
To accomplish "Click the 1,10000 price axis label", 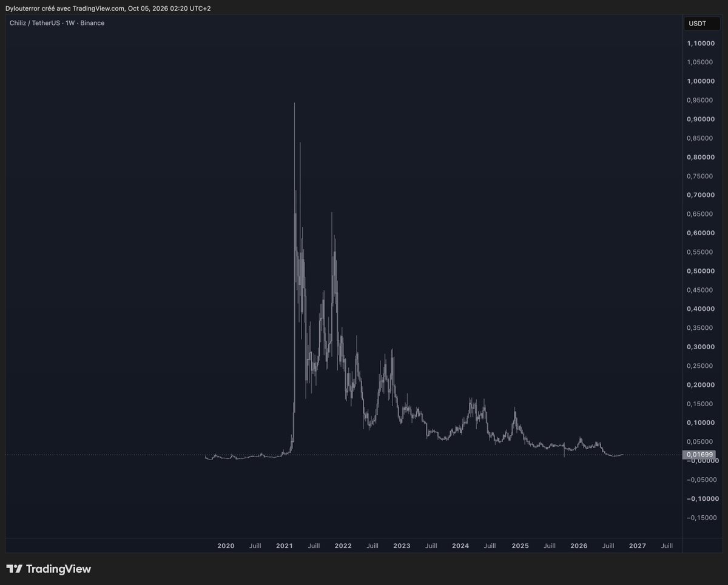I will [x=700, y=43].
